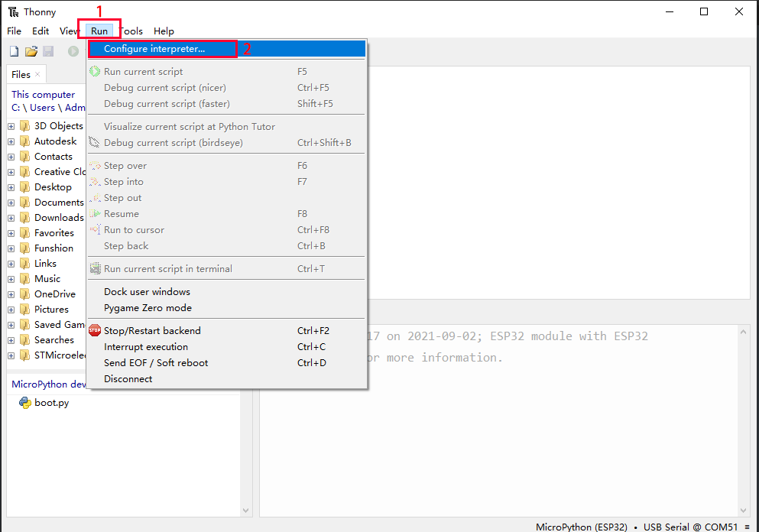Viewport: 759px width, 532px height.
Task: Click the MicroPython device header link
Action: click(x=48, y=384)
